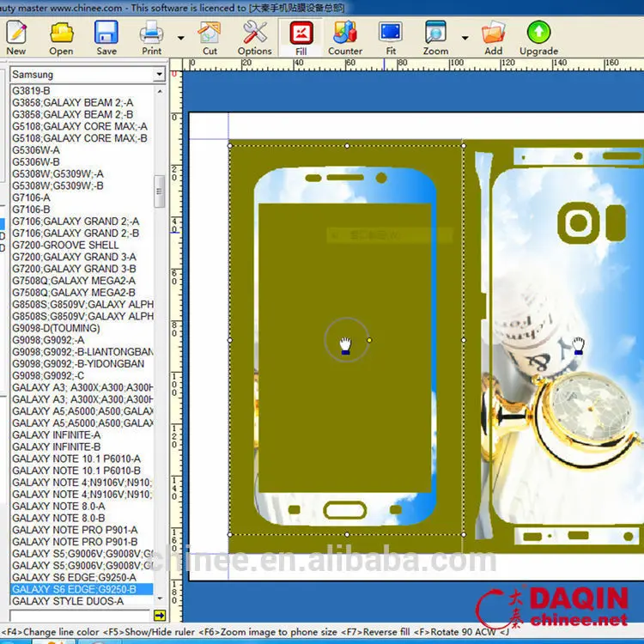Open the Counter icon
Image resolution: width=644 pixels, height=644 pixels.
(345, 33)
